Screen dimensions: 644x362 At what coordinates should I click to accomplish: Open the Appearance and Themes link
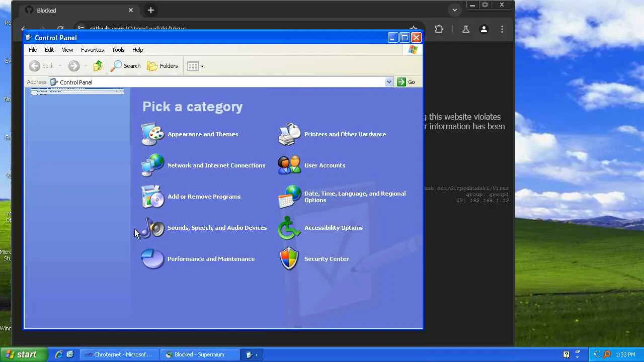203,134
